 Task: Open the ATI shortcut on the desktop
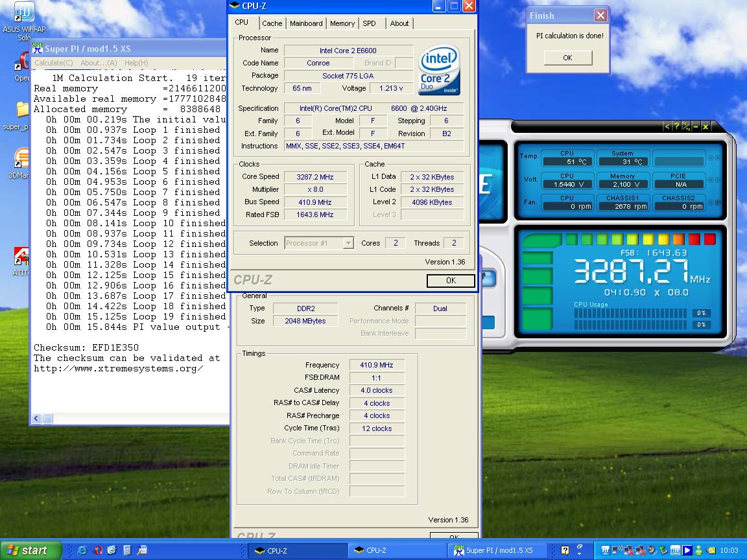[21, 261]
